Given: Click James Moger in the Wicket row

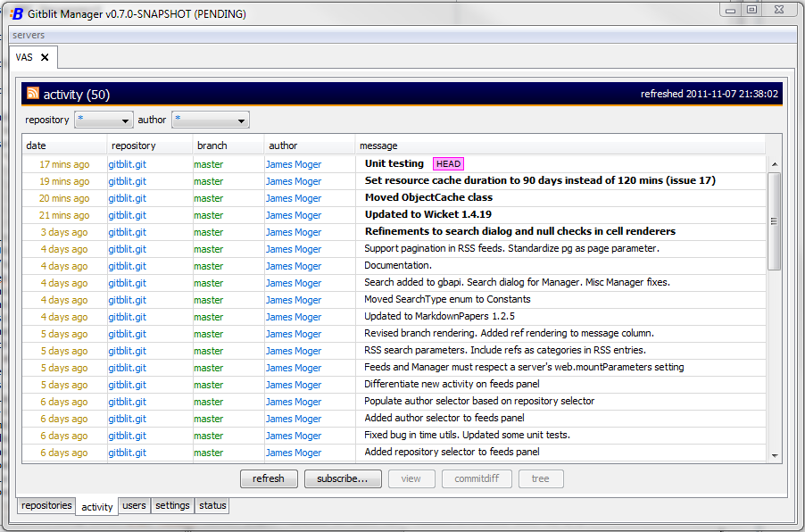Looking at the screenshot, I should coord(293,215).
